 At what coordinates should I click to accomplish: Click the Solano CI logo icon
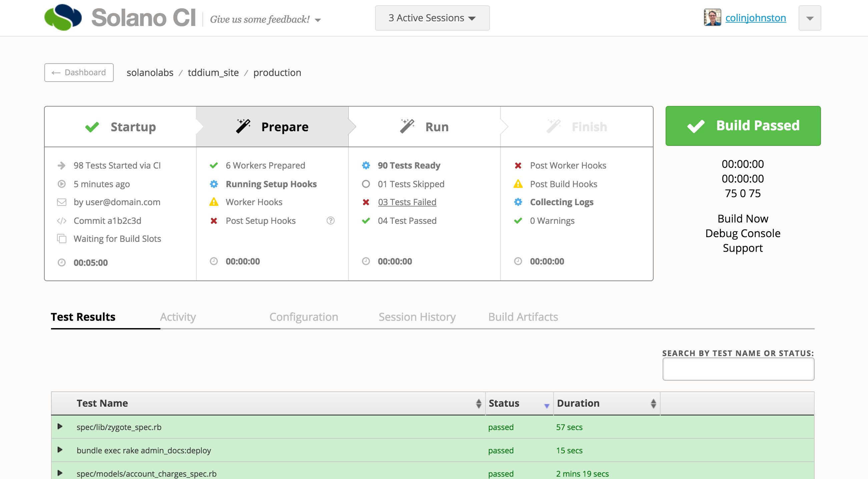point(63,17)
